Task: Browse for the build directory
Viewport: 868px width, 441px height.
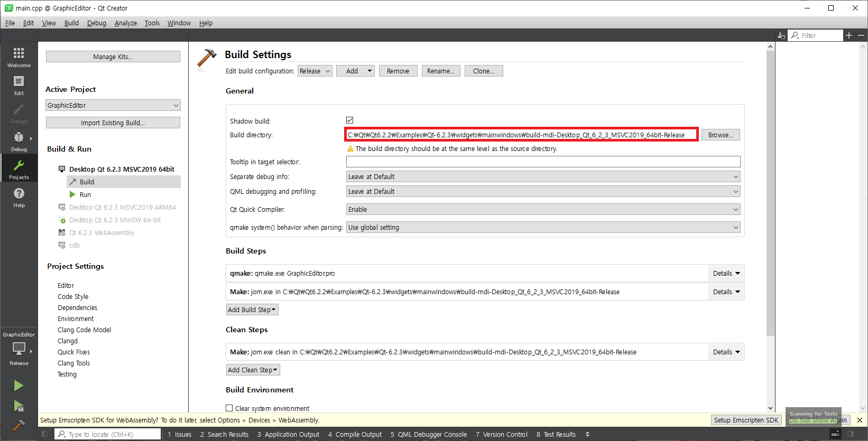Action: (721, 135)
